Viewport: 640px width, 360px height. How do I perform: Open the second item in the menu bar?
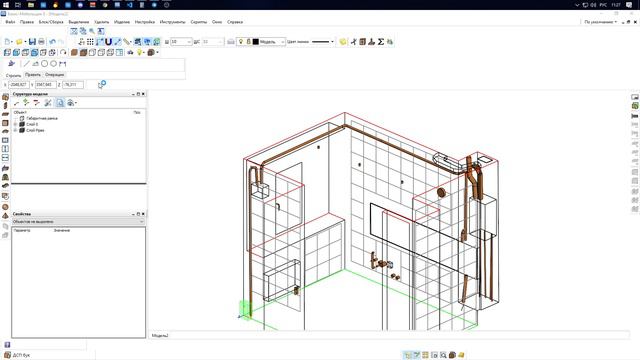click(x=27, y=22)
